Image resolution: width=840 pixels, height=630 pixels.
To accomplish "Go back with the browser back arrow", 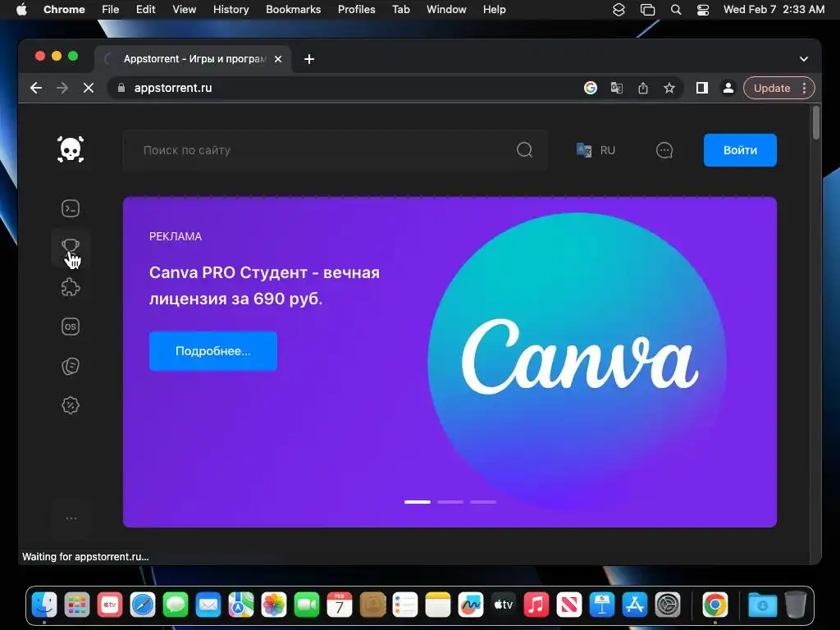I will (36, 88).
